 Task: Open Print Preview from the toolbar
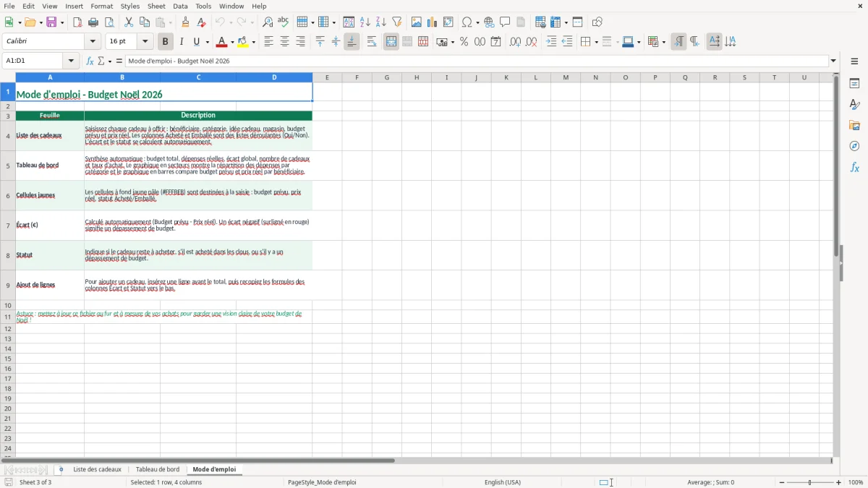109,22
